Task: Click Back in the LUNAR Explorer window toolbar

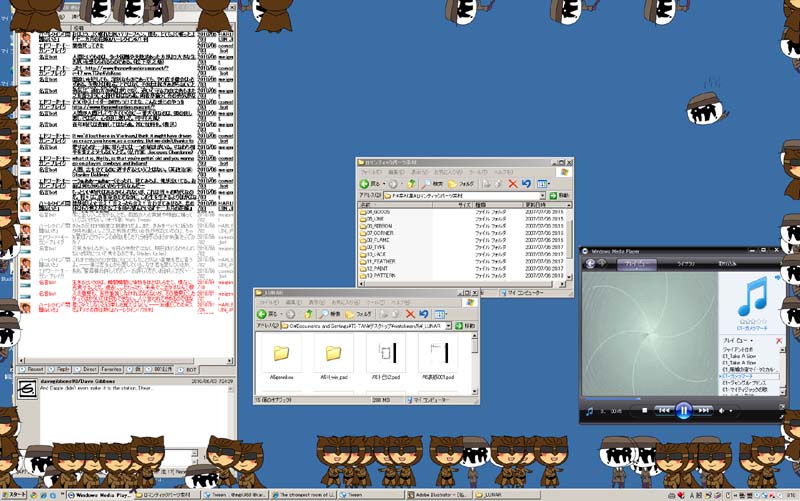Action: (267, 314)
